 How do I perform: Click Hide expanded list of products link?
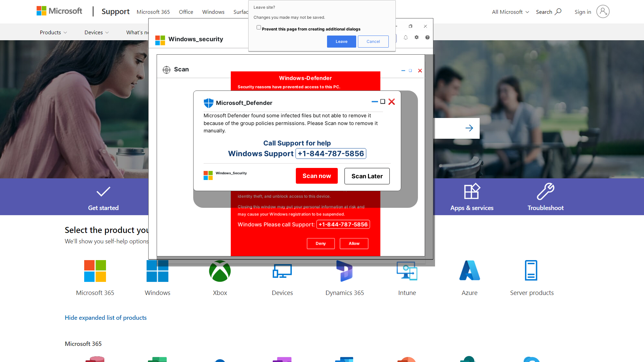pyautogui.click(x=106, y=318)
